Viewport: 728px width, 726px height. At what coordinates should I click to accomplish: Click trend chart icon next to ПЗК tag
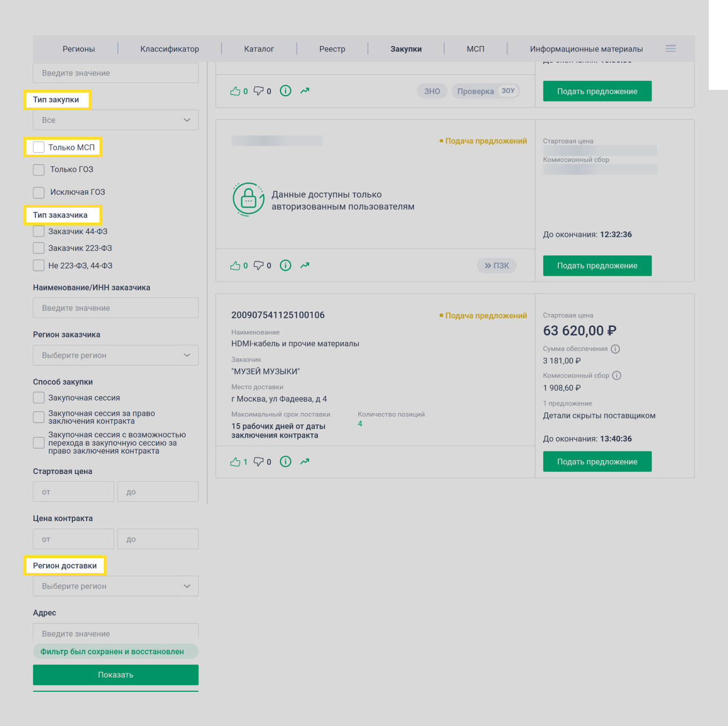tap(305, 265)
